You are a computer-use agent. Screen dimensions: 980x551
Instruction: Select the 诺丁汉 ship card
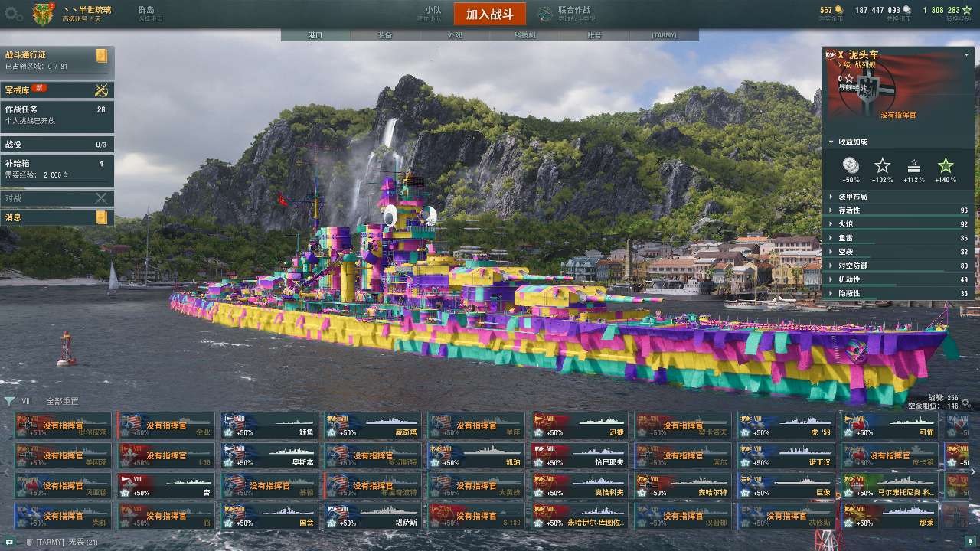(x=786, y=455)
